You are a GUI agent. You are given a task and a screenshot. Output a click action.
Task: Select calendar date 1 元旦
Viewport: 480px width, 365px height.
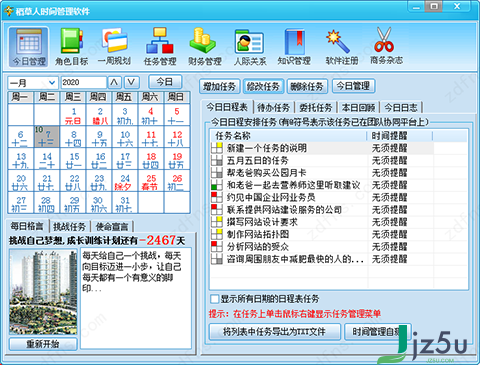73,116
